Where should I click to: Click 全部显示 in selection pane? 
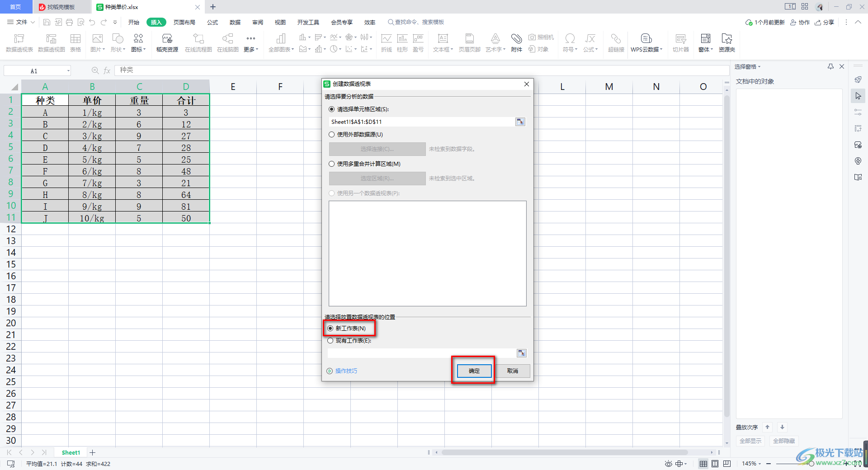tap(750, 441)
